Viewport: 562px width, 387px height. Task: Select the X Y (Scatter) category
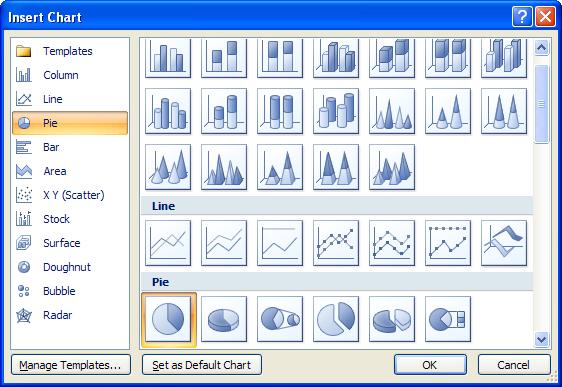(70, 195)
